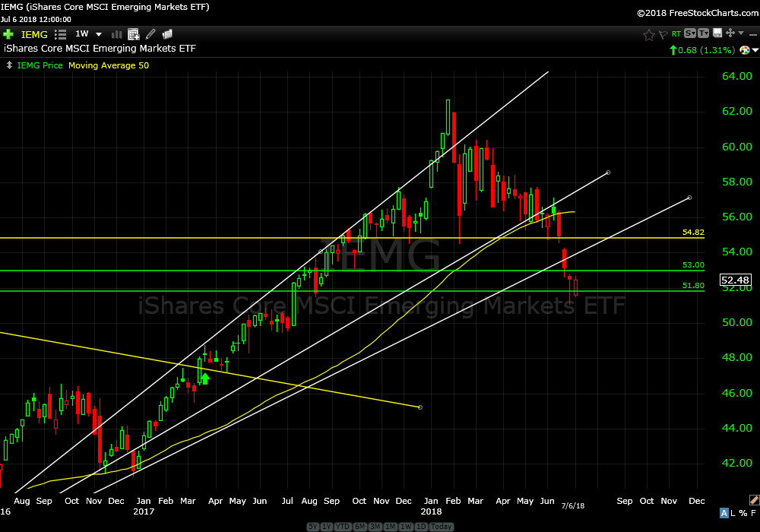Select the pencil drawing tool

click(150, 34)
